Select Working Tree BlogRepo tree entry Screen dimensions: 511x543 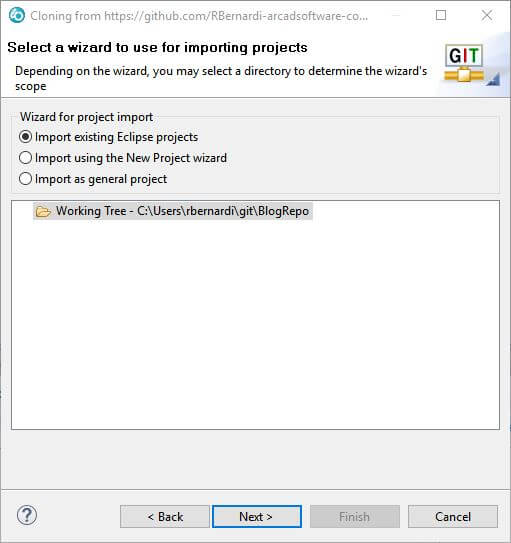(x=173, y=211)
